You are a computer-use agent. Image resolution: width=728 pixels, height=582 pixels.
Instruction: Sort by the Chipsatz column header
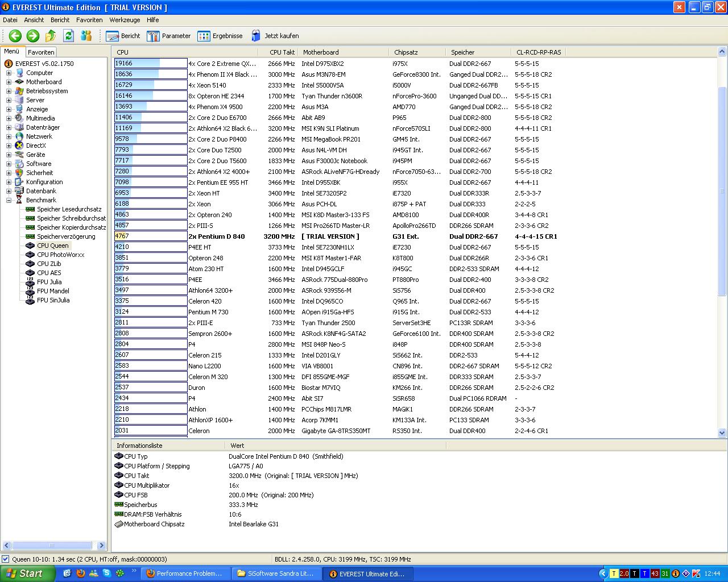tap(417, 52)
